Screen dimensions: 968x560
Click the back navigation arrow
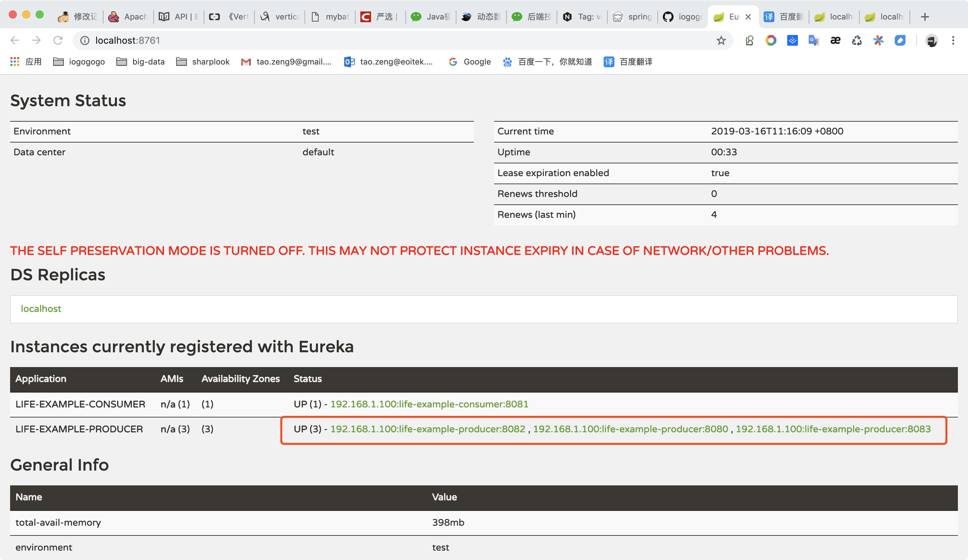(15, 40)
